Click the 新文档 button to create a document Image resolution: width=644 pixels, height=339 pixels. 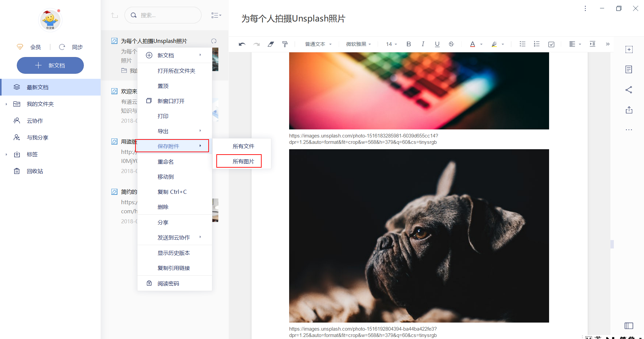coord(50,65)
